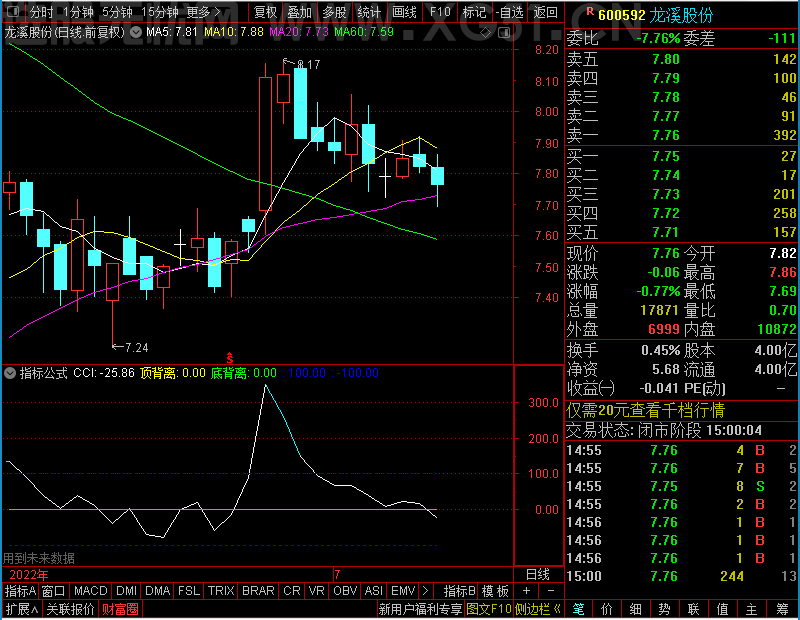The width and height of the screenshot is (800, 620).
Task: Zoom out with the minus button
Action: click(551, 591)
